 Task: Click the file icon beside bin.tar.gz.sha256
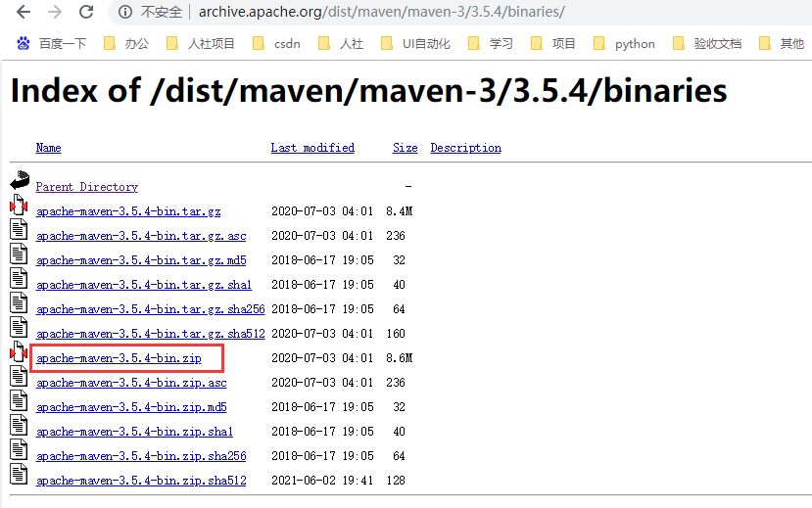point(19,302)
